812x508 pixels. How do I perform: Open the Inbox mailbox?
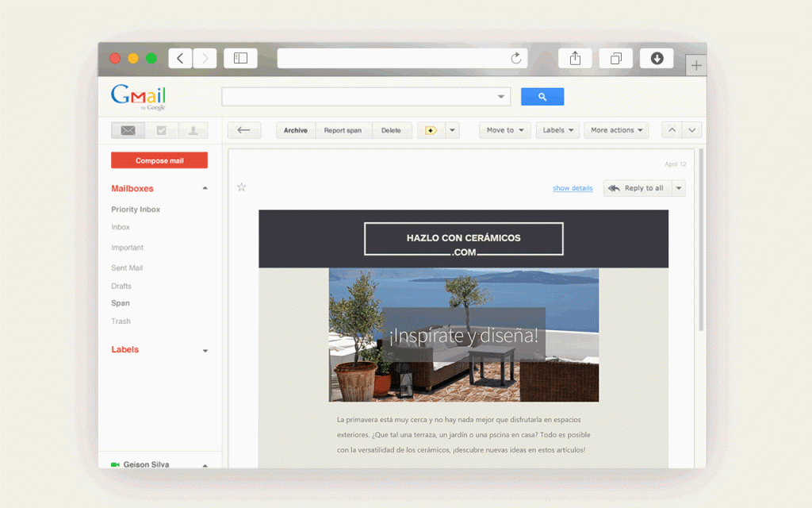[121, 227]
